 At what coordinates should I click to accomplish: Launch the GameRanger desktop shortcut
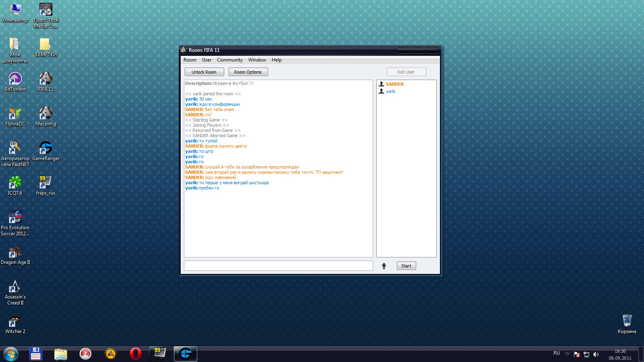click(x=46, y=151)
